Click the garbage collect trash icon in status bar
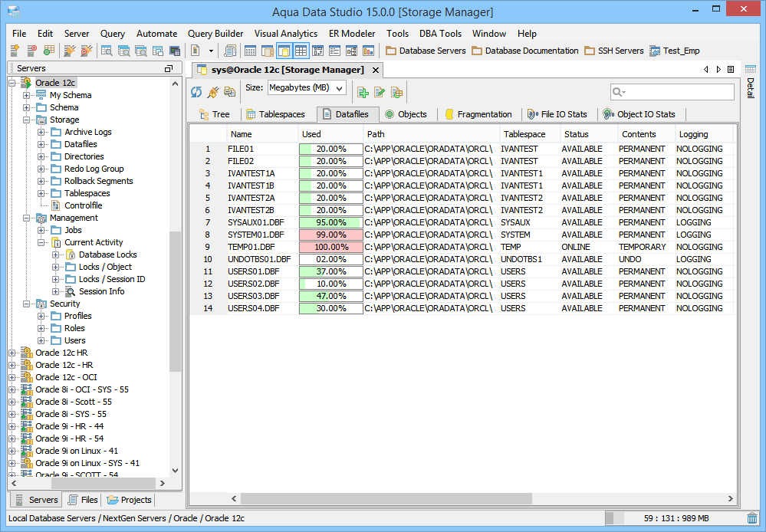The image size is (766, 532). 752,518
